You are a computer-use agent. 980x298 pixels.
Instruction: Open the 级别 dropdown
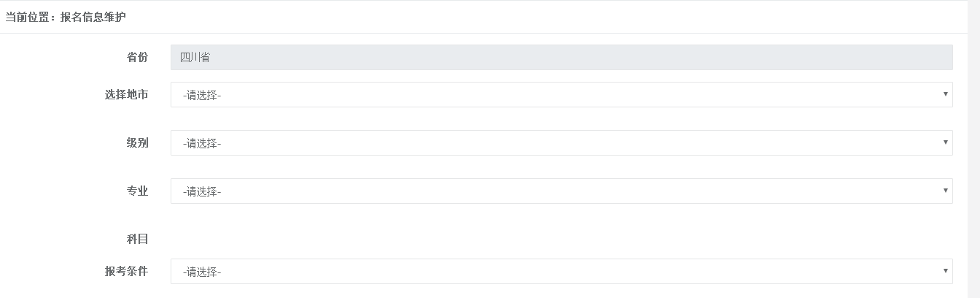561,143
